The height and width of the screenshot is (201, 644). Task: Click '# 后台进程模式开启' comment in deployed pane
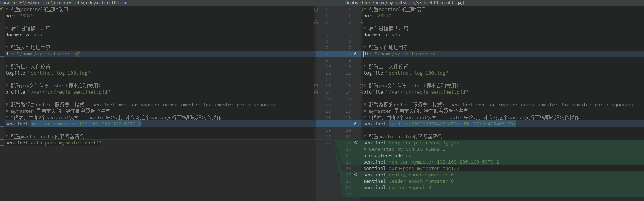click(x=386, y=28)
